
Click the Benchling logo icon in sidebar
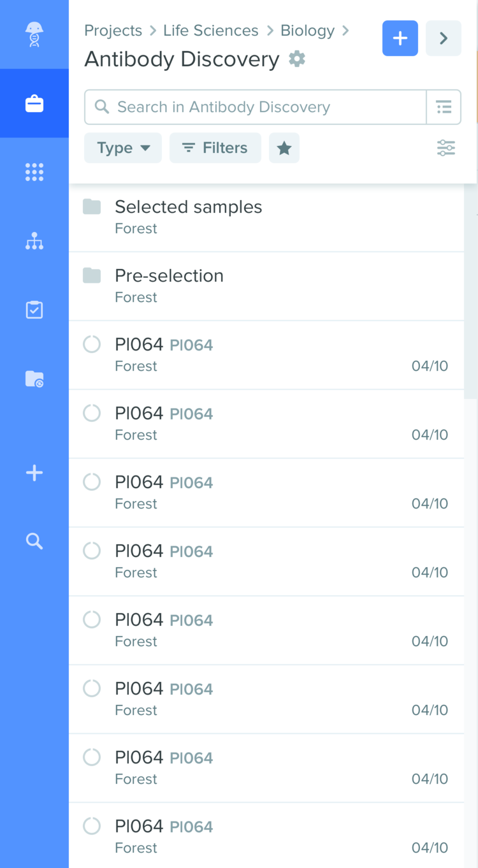point(34,34)
